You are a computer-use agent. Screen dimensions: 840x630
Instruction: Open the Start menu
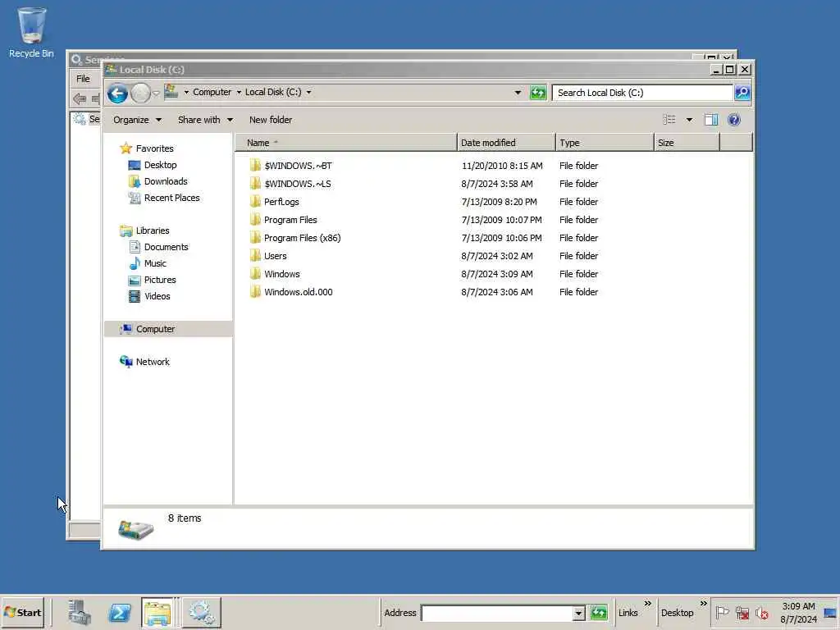click(x=22, y=612)
